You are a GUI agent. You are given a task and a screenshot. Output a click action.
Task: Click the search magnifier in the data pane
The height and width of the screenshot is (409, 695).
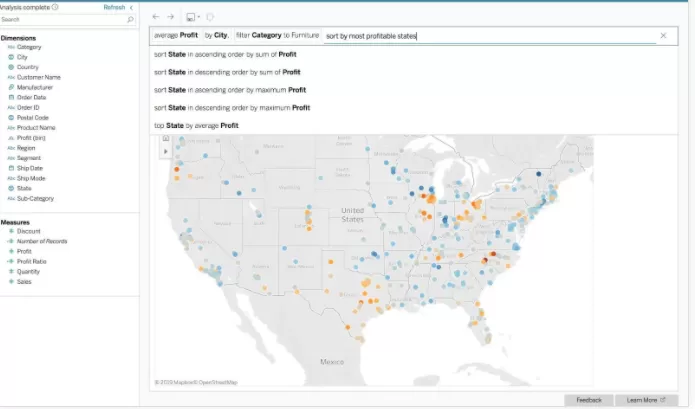[x=131, y=19]
